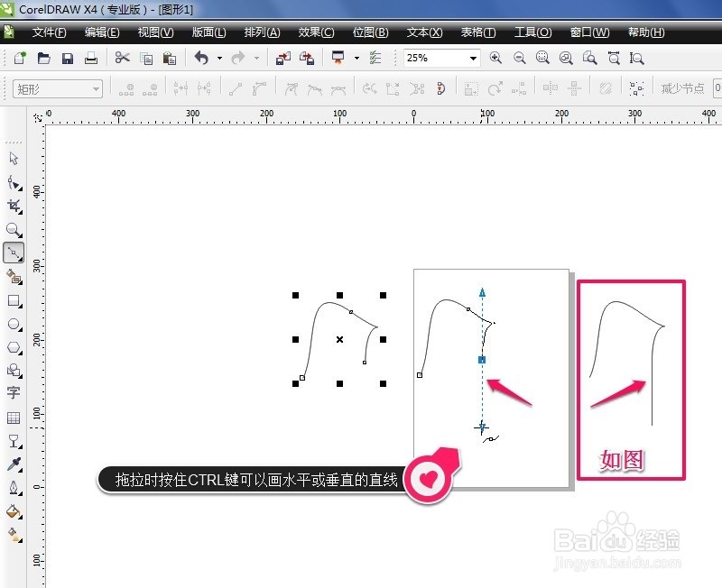Open the 位图(B) menu
This screenshot has height=588, width=722.
(x=371, y=32)
